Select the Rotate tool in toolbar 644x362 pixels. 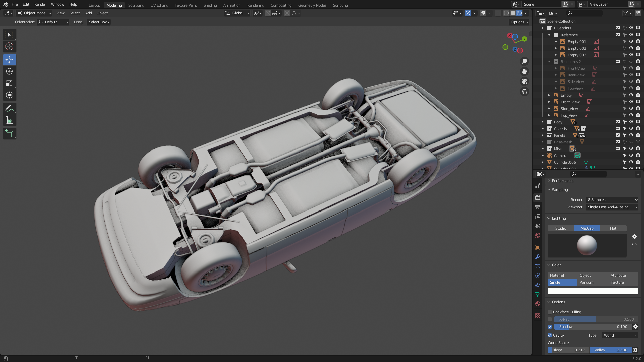pyautogui.click(x=9, y=71)
